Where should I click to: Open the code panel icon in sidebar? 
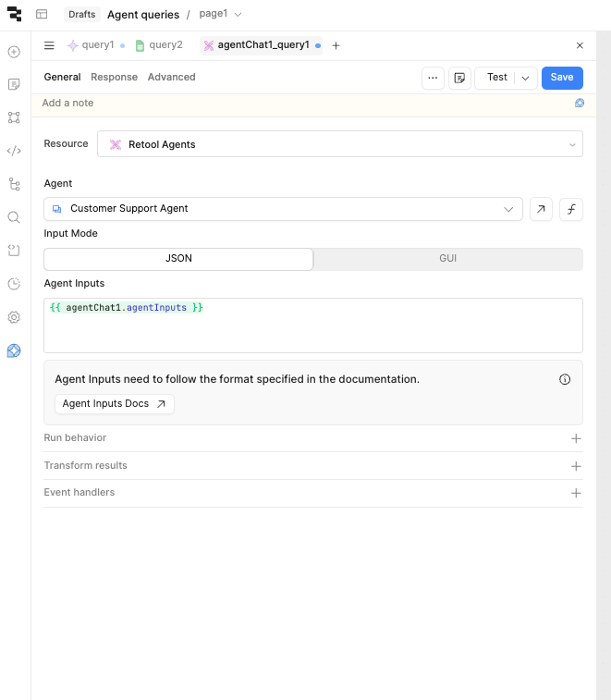(14, 151)
